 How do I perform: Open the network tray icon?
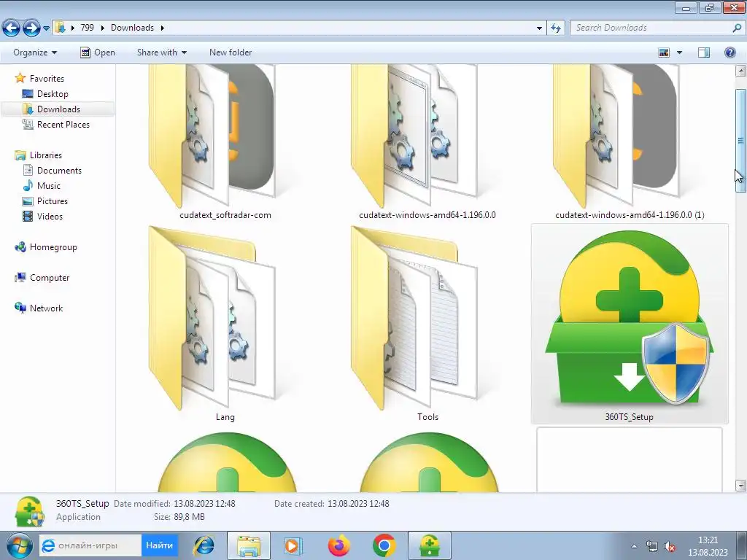pyautogui.click(x=651, y=546)
